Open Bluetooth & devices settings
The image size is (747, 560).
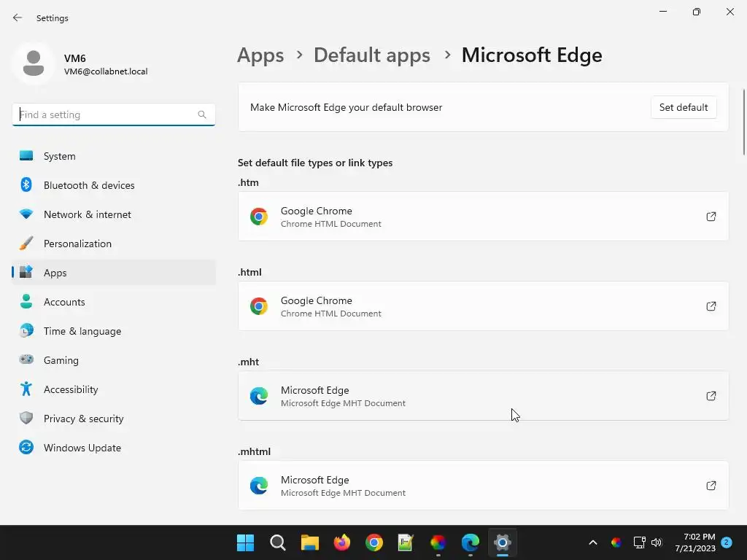coord(113,184)
